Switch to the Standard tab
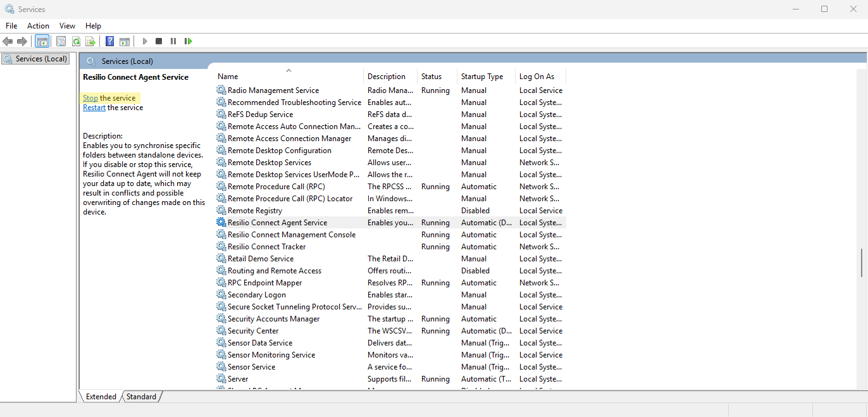The image size is (868, 417). [141, 397]
